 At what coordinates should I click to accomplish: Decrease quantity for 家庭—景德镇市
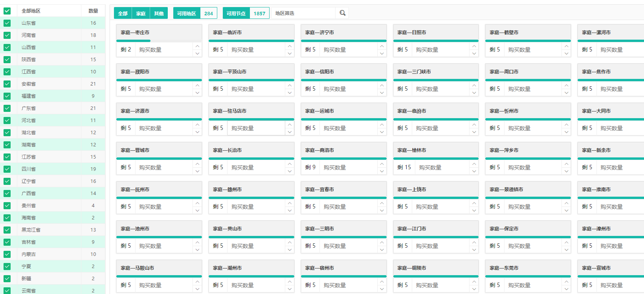tap(567, 210)
